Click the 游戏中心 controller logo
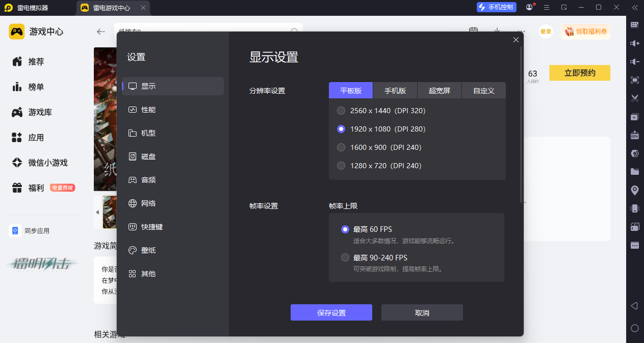Image resolution: width=644 pixels, height=343 pixels. 17,31
